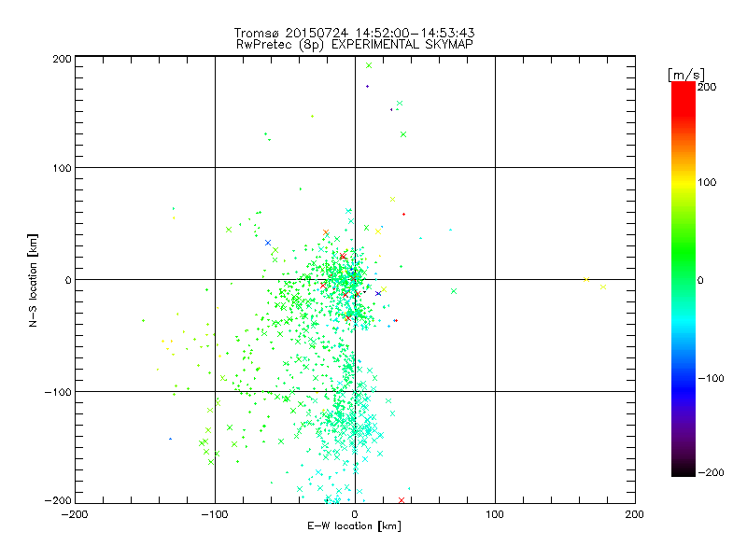This screenshot has height=560, width=747.
Task: Click the "E-W location [km]" axis label
Action: [x=354, y=525]
